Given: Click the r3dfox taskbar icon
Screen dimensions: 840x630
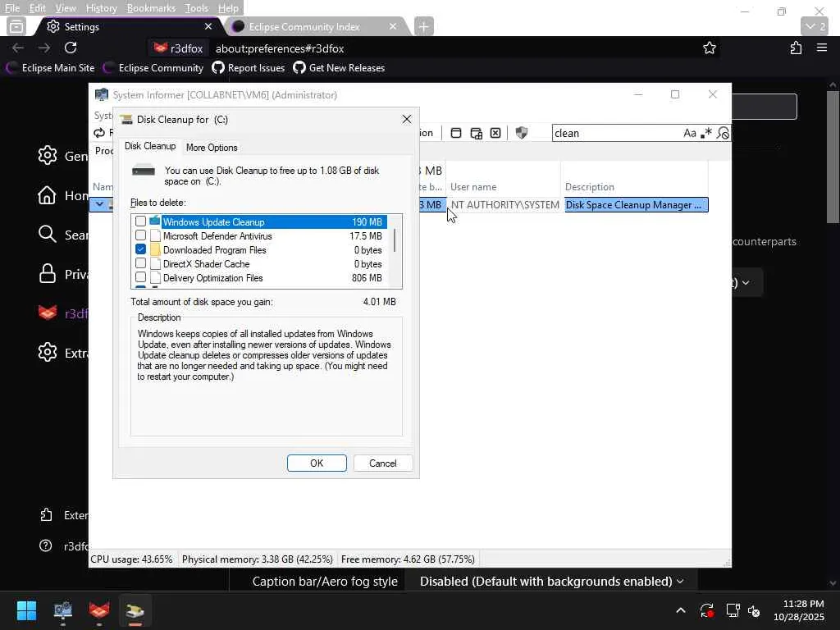Looking at the screenshot, I should pyautogui.click(x=99, y=610).
